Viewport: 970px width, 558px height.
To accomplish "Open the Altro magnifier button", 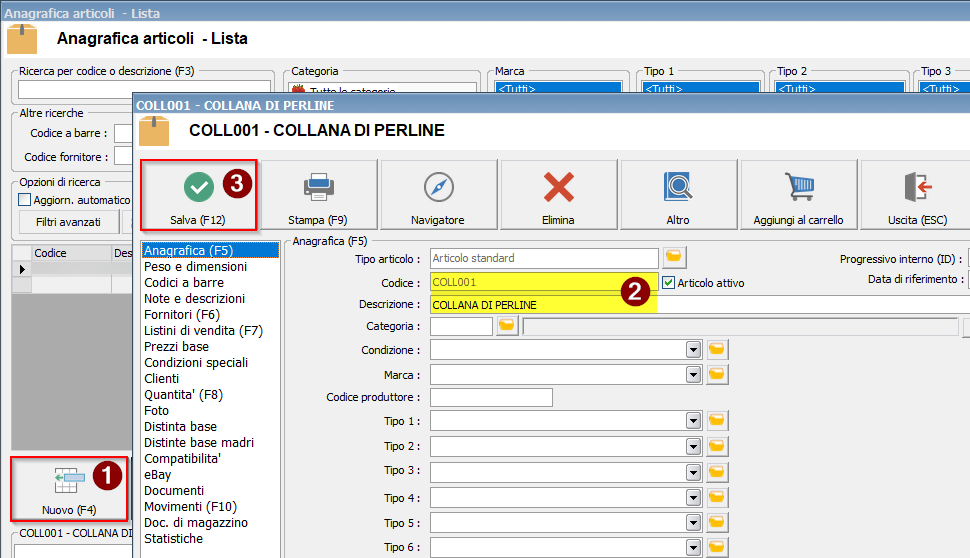I will 678,196.
